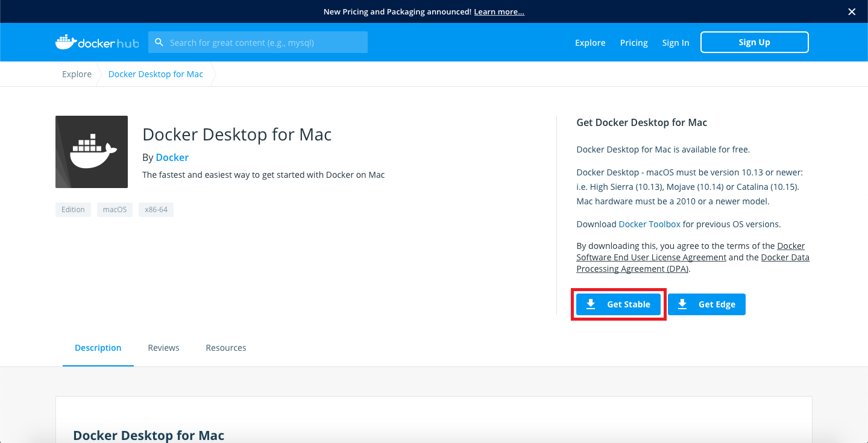
Task: Click the Docker Desktop whale thumbnail
Action: (92, 152)
